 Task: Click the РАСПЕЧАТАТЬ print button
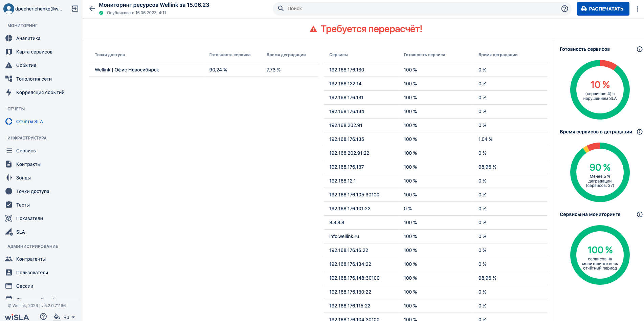tap(603, 9)
